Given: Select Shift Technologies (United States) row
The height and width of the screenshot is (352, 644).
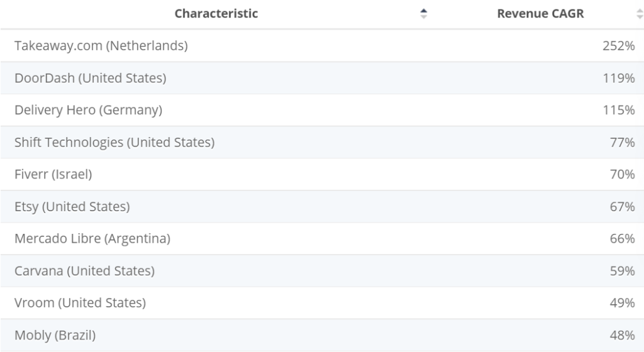Looking at the screenshot, I should pos(114,143).
